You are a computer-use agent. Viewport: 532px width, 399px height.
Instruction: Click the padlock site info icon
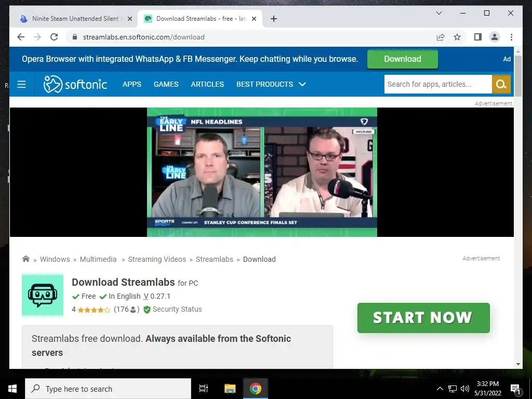coord(75,37)
